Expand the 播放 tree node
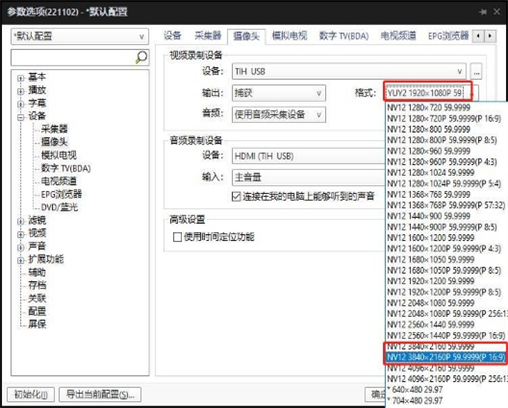 [21, 91]
